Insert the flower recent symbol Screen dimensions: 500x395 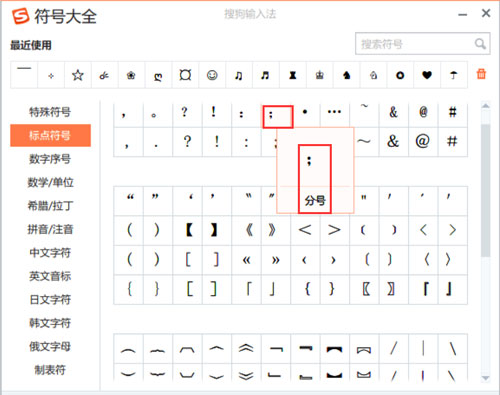(x=131, y=75)
